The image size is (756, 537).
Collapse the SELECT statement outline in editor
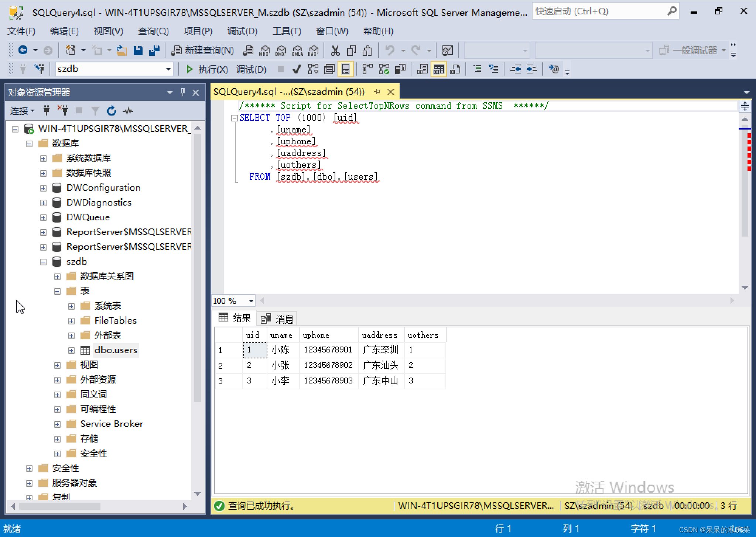coord(234,118)
